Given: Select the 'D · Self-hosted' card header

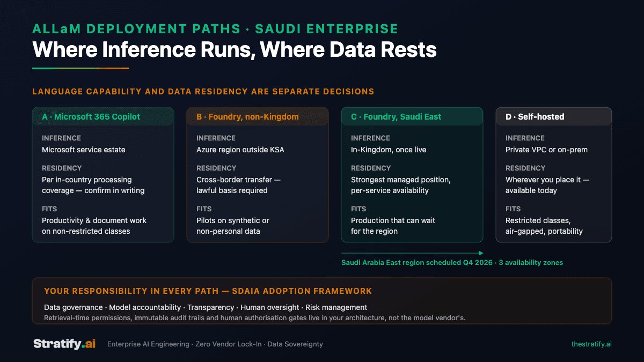Looking at the screenshot, I should 554,116.
